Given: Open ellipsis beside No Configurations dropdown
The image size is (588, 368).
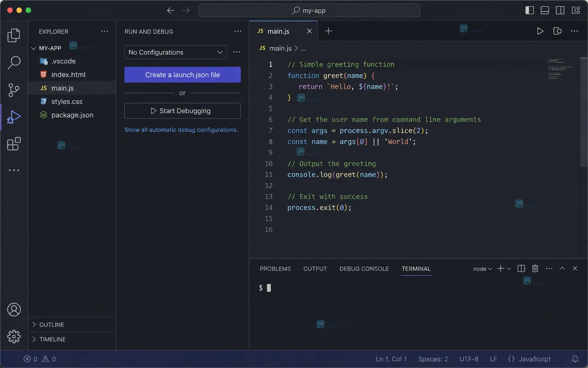Looking at the screenshot, I should (x=237, y=52).
